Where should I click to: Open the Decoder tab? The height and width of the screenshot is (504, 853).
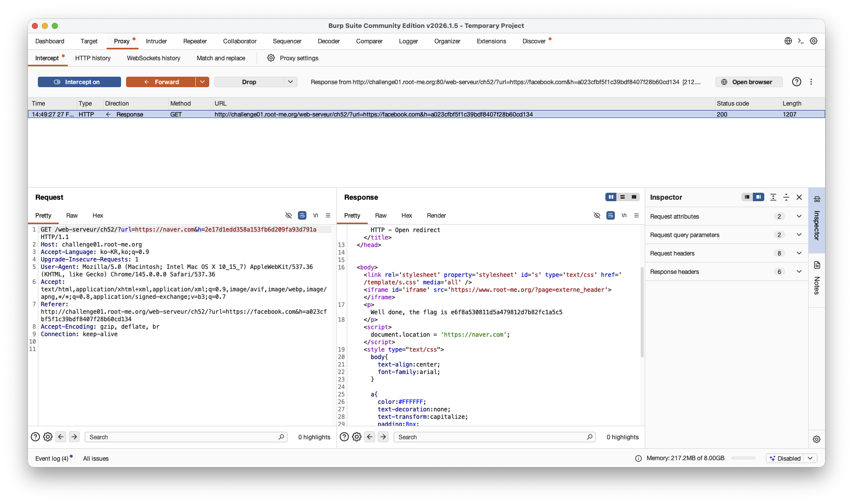click(329, 41)
